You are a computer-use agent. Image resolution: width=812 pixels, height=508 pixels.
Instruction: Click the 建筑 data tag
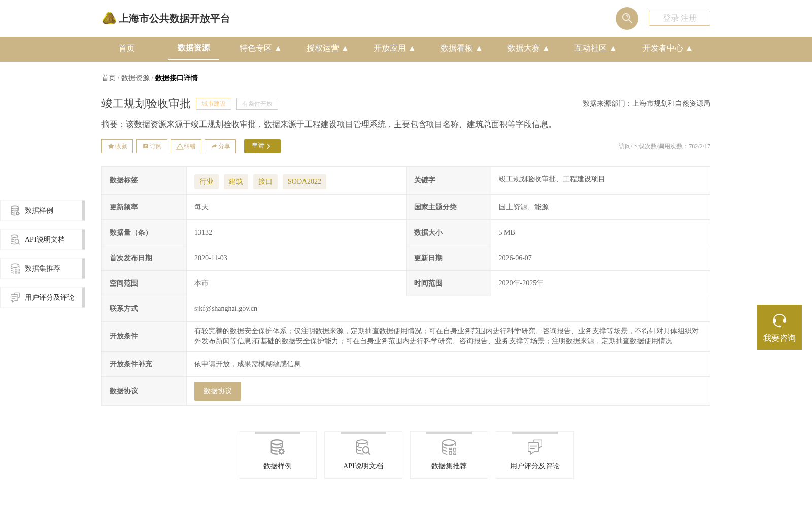click(x=236, y=182)
